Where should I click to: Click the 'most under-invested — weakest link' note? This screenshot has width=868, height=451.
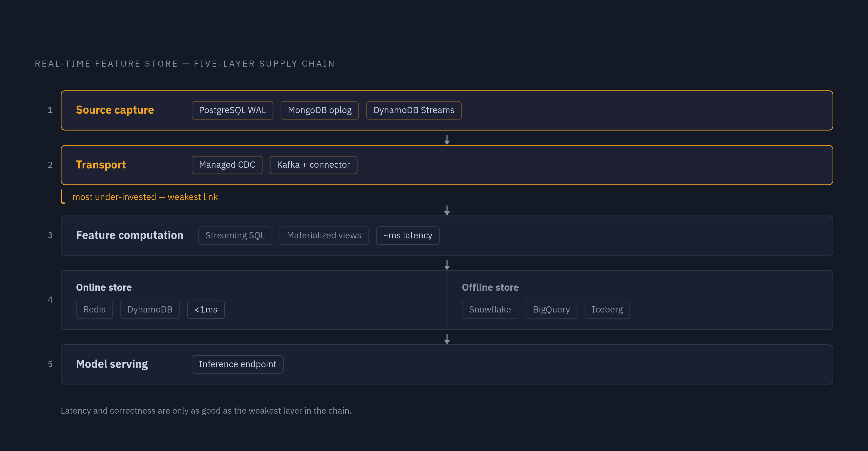pos(145,197)
